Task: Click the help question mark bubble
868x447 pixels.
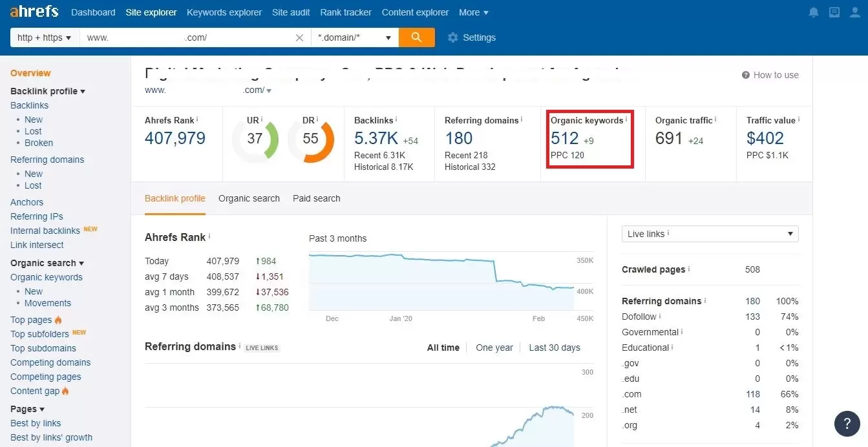Action: [847, 424]
